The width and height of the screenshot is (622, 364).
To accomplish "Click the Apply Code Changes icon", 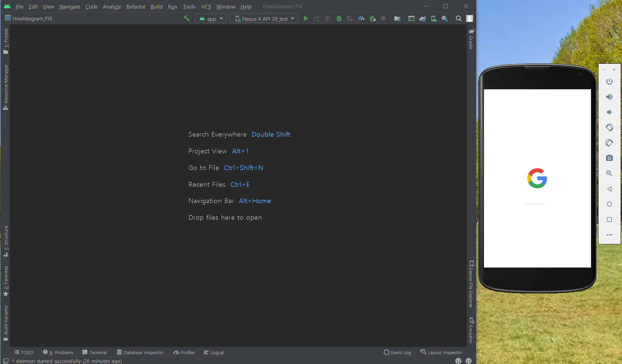I will tap(328, 18).
